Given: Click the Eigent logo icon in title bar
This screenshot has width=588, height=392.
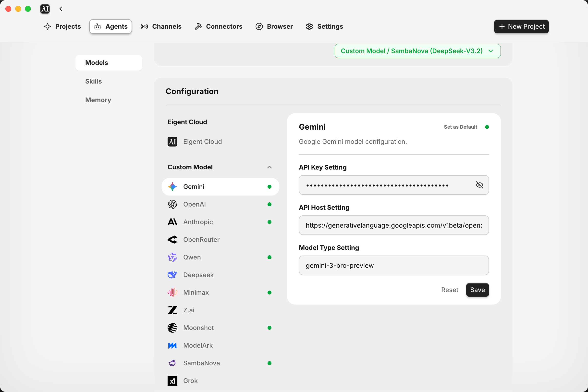Looking at the screenshot, I should [x=45, y=9].
